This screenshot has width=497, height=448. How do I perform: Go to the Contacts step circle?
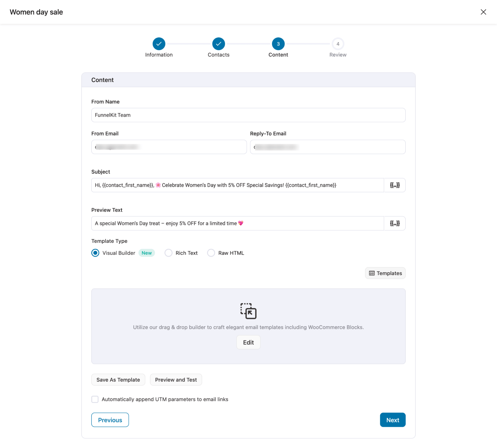219,44
